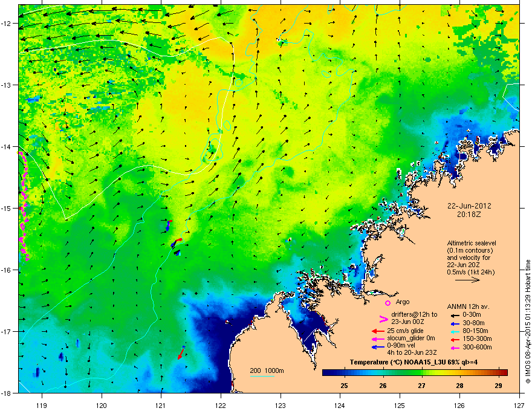Click the '23-Jun 00Z' legend text
This screenshot has height=411, width=532.
(x=407, y=322)
